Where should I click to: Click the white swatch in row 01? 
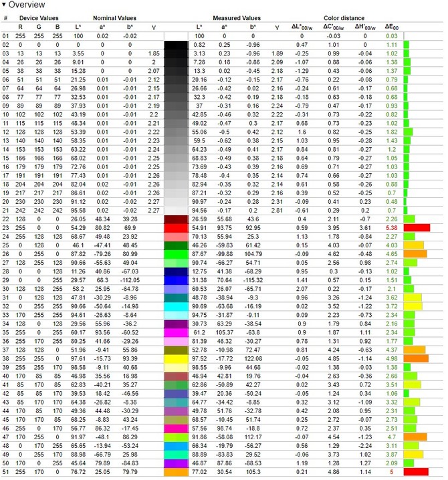click(x=176, y=36)
